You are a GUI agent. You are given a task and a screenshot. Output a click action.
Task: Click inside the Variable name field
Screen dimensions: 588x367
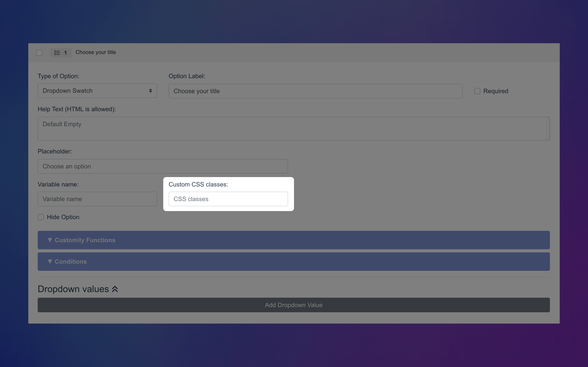(x=97, y=199)
